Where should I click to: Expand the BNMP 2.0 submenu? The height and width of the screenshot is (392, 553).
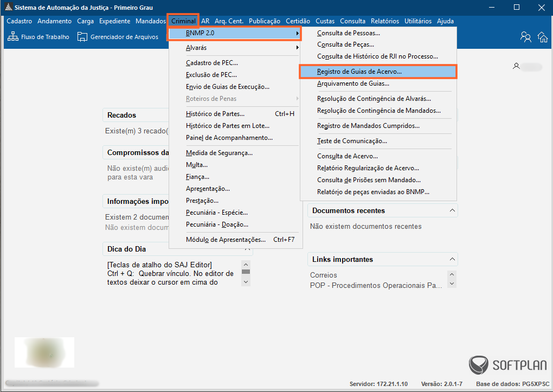coord(235,33)
